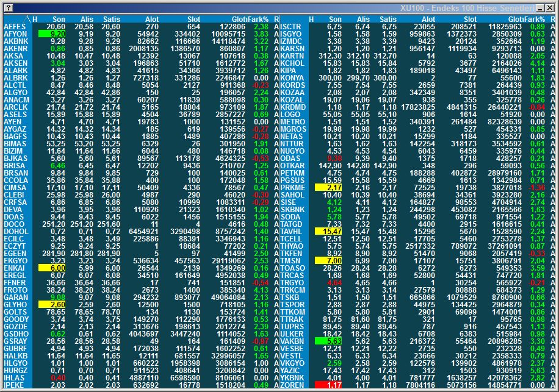Image resolution: width=559 pixels, height=392 pixels.
Task: Click DOHOL volume value 6454921
Action: pyautogui.click(x=143, y=232)
